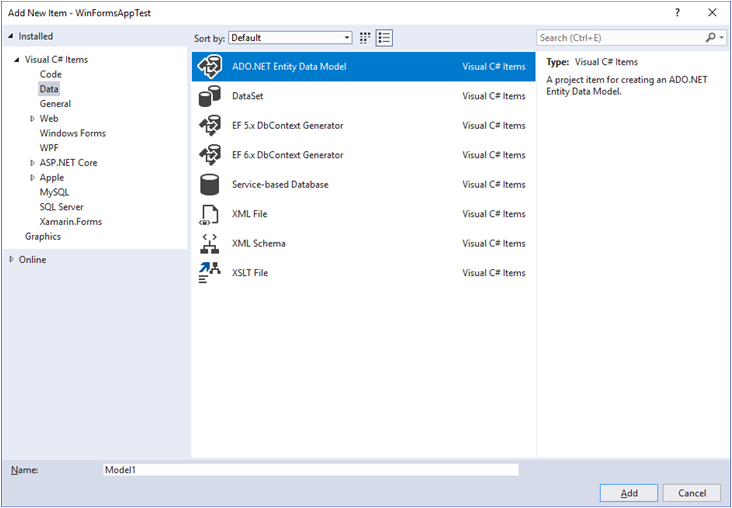Click the XML File template icon

(x=210, y=214)
